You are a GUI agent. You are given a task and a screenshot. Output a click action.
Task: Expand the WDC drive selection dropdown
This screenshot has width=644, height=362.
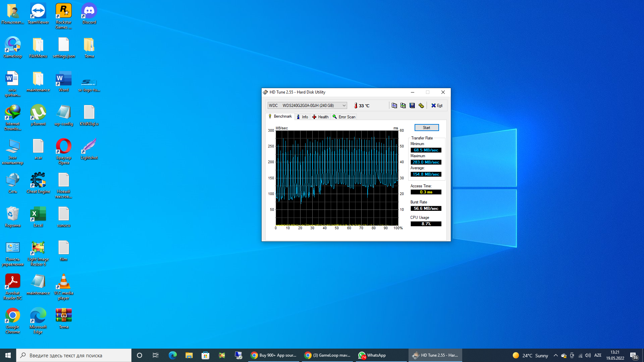coord(344,106)
